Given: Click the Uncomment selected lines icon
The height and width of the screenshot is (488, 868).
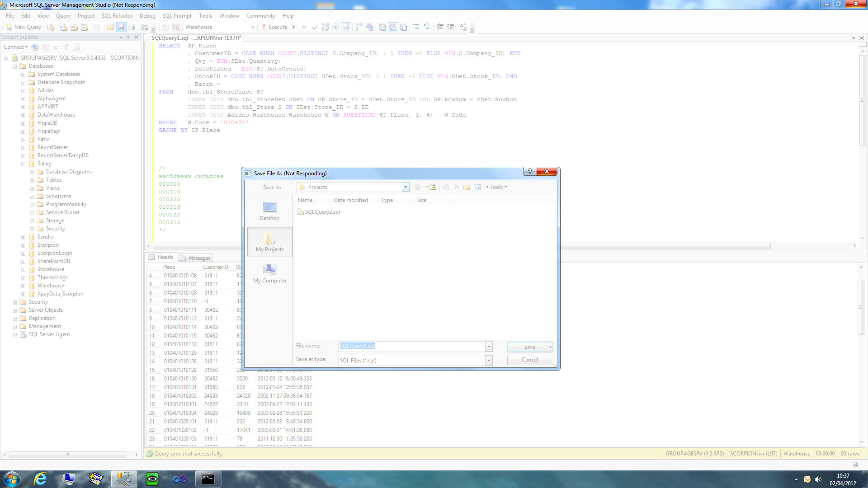Looking at the screenshot, I should (x=426, y=27).
